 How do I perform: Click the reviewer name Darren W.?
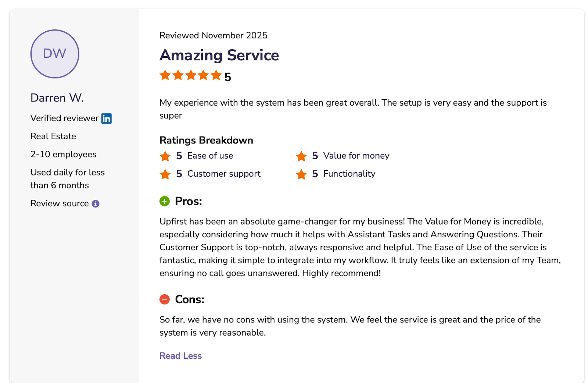(57, 98)
